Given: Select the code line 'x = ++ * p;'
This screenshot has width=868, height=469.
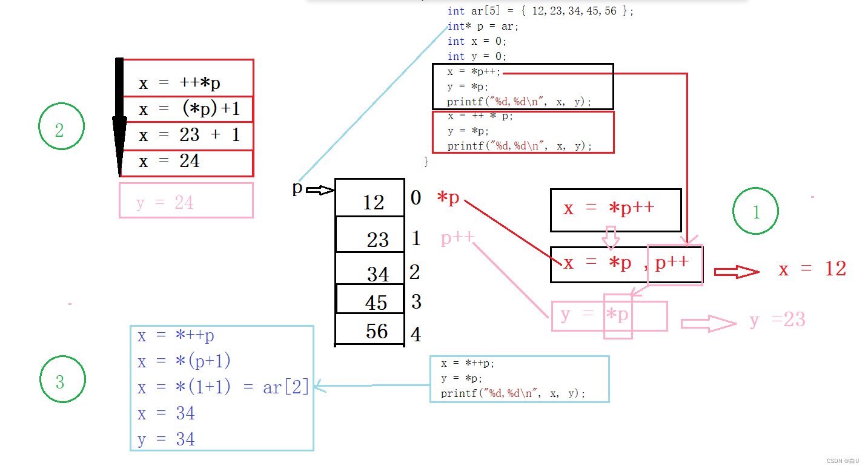Looking at the screenshot, I should (x=480, y=116).
